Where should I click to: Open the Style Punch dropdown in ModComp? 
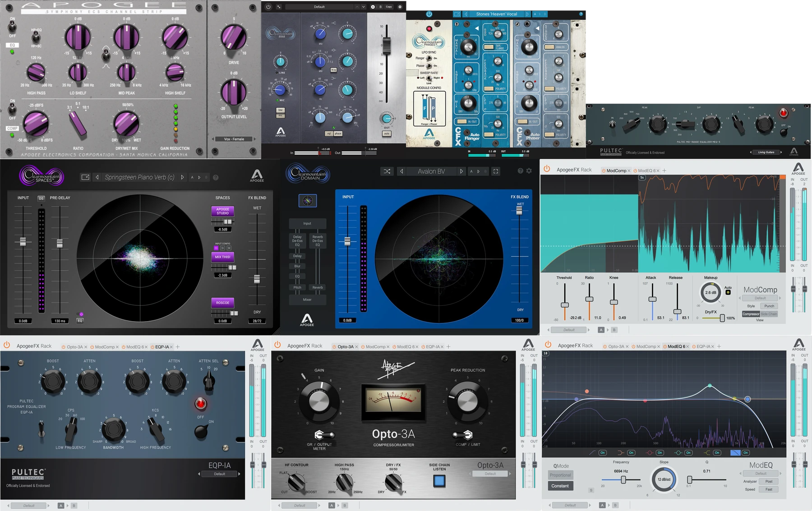[769, 306]
